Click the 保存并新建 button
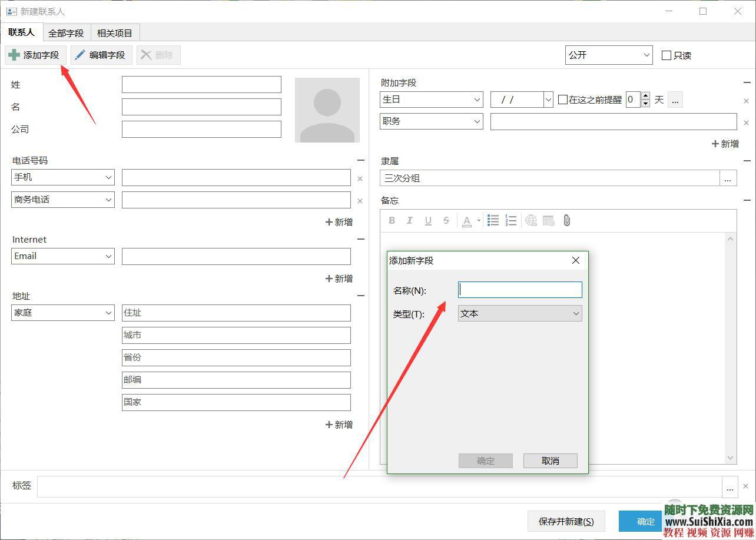This screenshot has height=540, width=756. click(566, 521)
